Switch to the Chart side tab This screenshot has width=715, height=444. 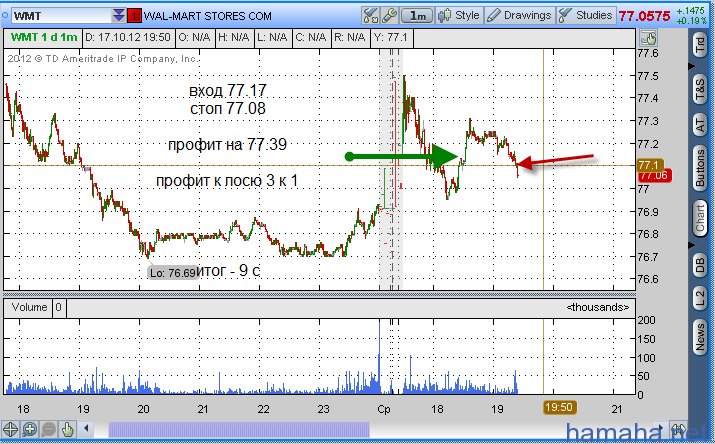click(699, 218)
